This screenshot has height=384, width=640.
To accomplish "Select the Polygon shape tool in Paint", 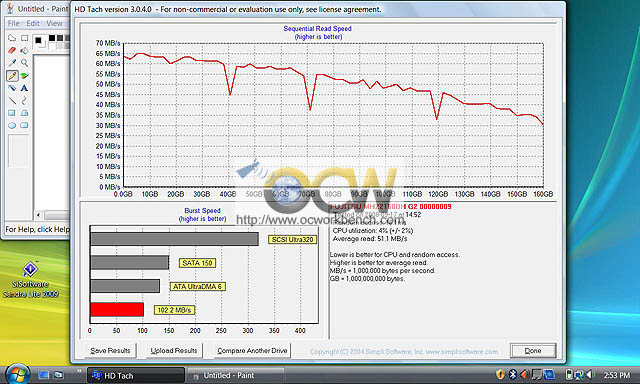I will [x=24, y=113].
